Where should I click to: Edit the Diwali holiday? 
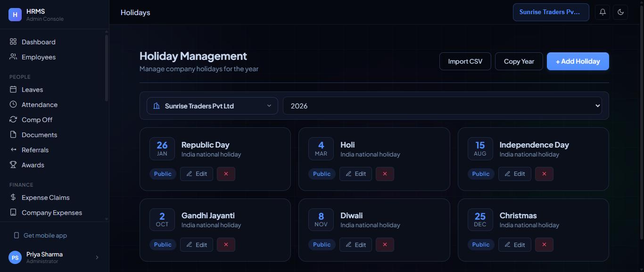[355, 245]
